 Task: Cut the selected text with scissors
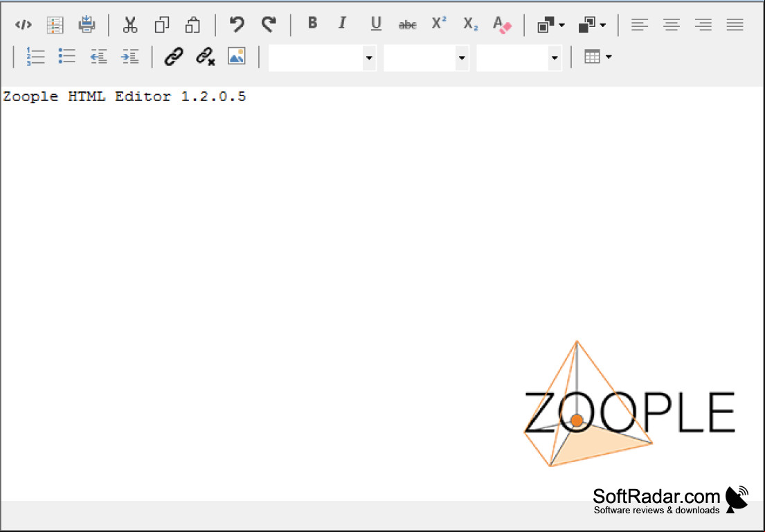point(130,24)
